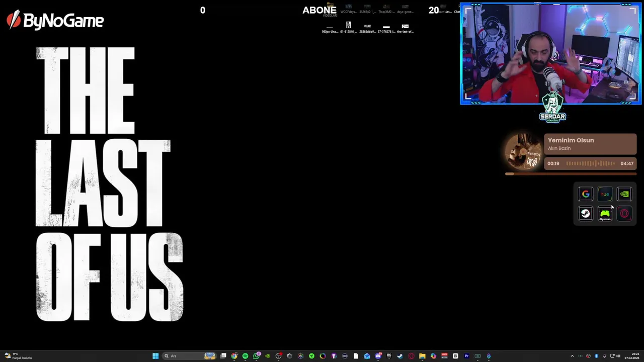644x362 pixels.
Task: Open Epic Games Launcher from the taskbar
Action: click(x=389, y=356)
